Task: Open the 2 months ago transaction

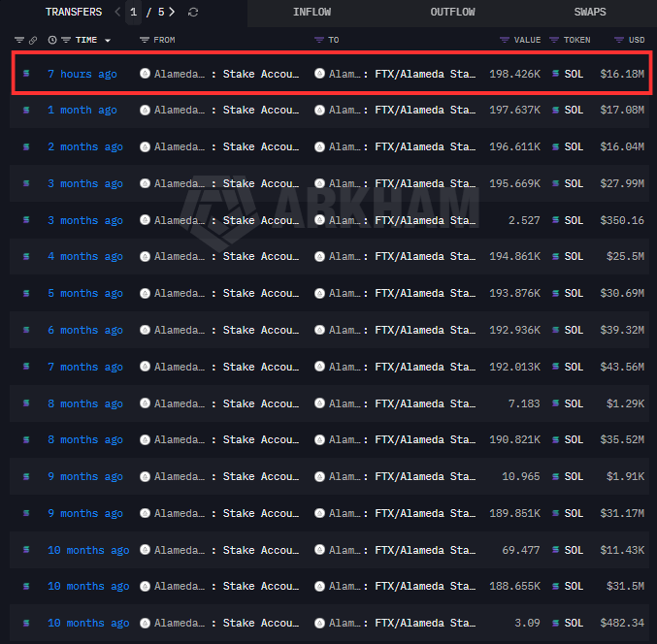Action: tap(85, 147)
